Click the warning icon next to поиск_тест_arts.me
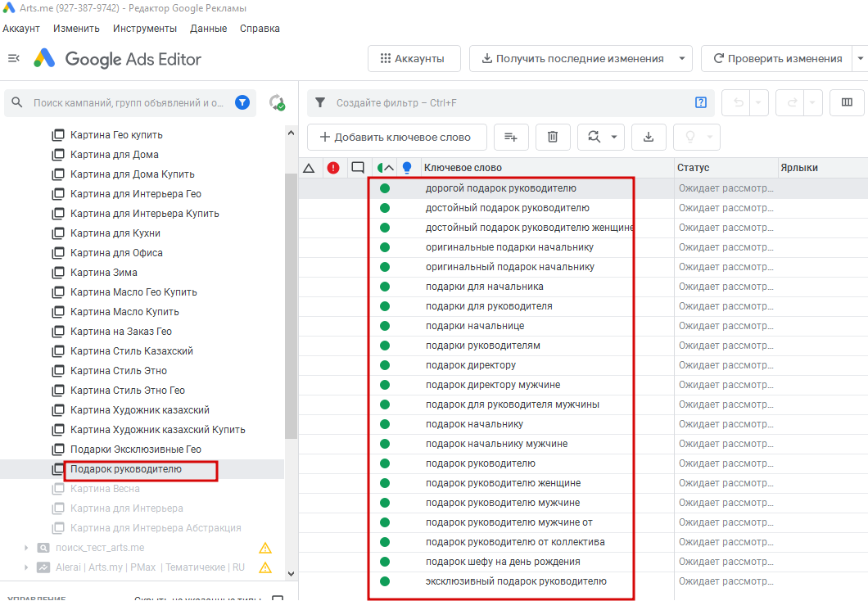868x601 pixels. pyautogui.click(x=265, y=548)
